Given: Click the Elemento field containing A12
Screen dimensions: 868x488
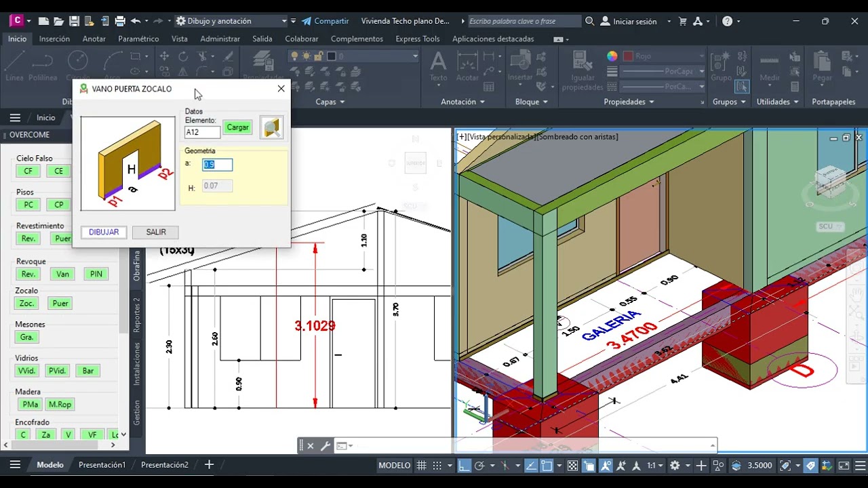Looking at the screenshot, I should 202,132.
